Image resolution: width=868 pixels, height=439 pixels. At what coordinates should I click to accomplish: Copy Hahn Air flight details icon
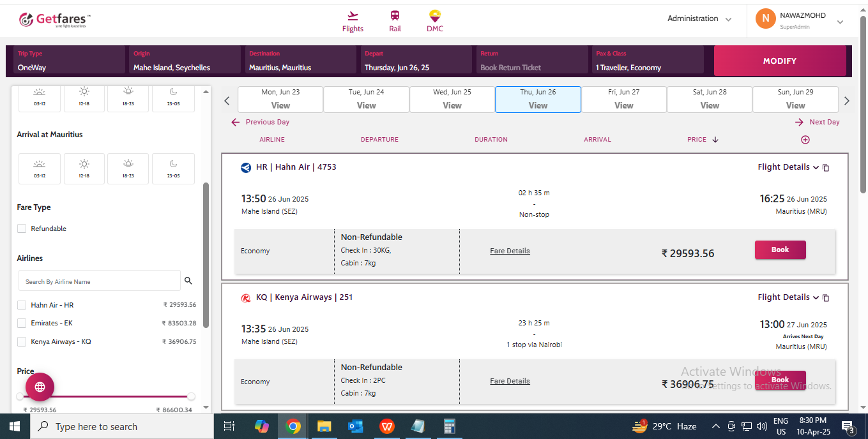tap(826, 168)
